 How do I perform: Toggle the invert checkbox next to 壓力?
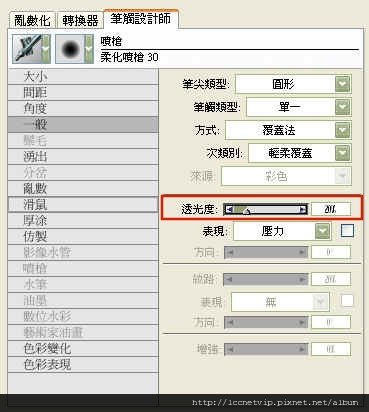(347, 231)
